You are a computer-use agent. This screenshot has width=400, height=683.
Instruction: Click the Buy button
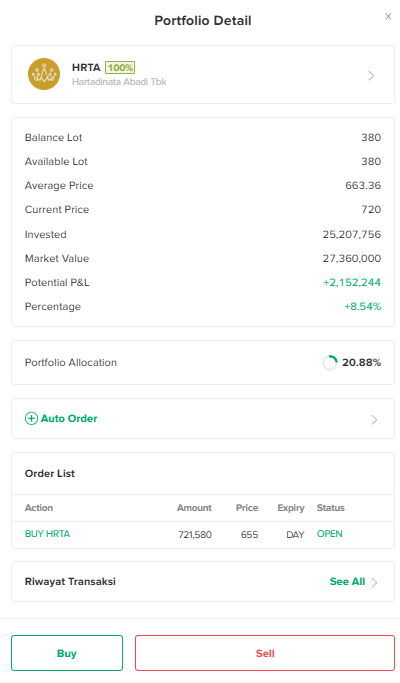pos(67,653)
